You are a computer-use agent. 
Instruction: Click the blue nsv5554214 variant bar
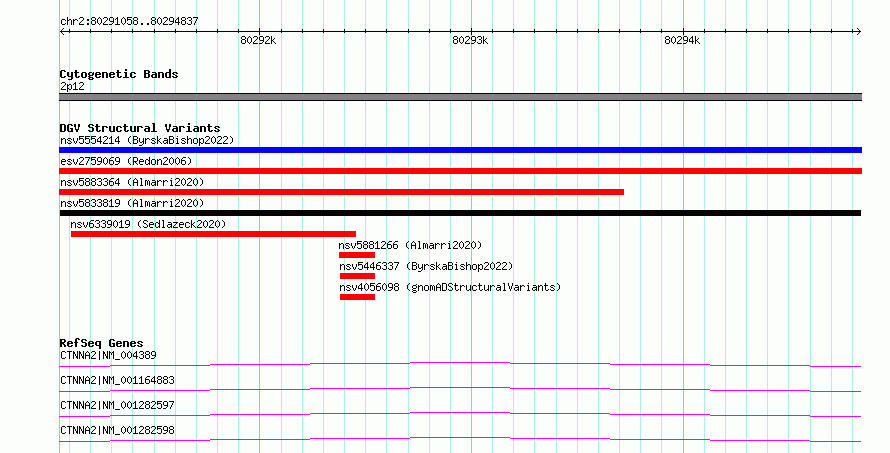[x=460, y=150]
